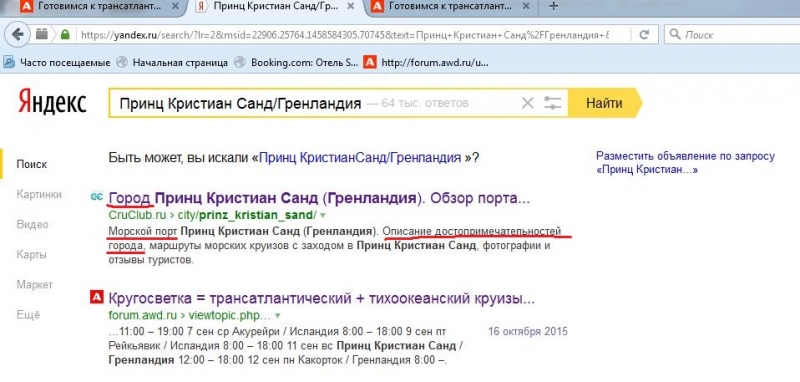Click the CruClub favicon next to first result
This screenshot has height=382, width=800.
click(96, 196)
